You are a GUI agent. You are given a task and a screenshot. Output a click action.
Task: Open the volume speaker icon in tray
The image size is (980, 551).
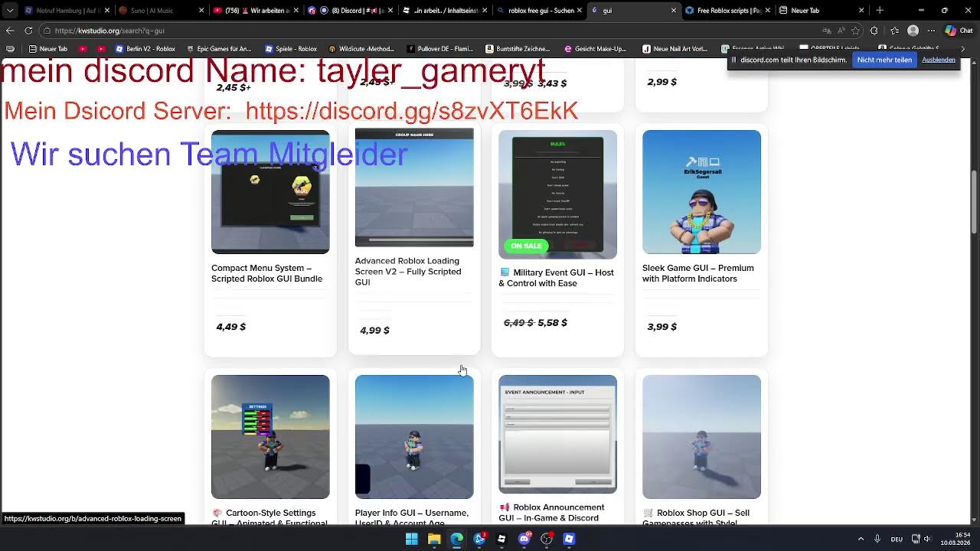(x=926, y=539)
